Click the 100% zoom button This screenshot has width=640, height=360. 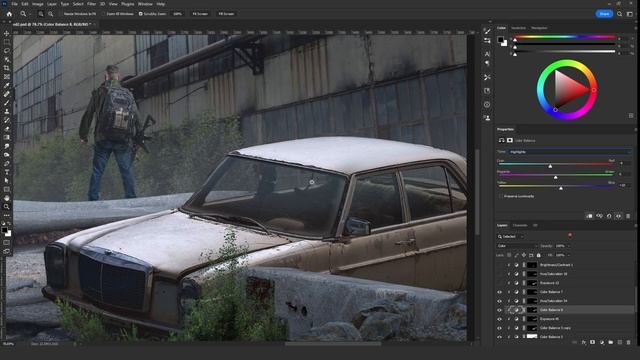coord(177,14)
